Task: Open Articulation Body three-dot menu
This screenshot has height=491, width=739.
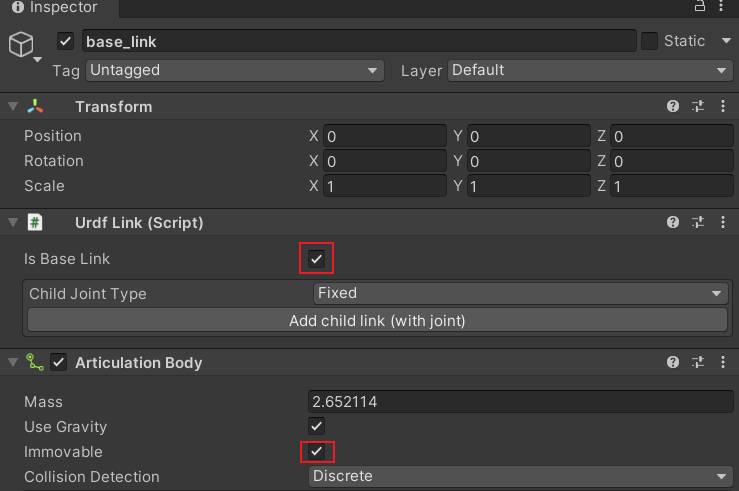Action: [x=723, y=362]
